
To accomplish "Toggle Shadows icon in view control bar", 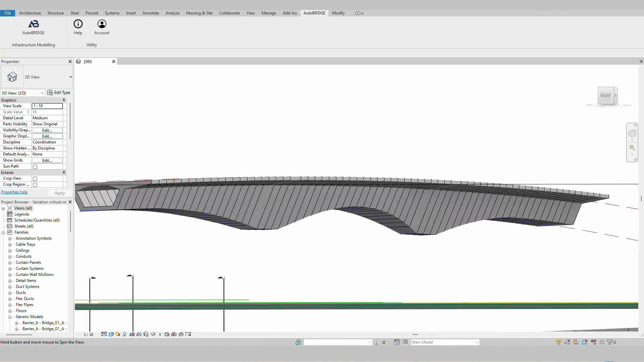I will point(124,334).
